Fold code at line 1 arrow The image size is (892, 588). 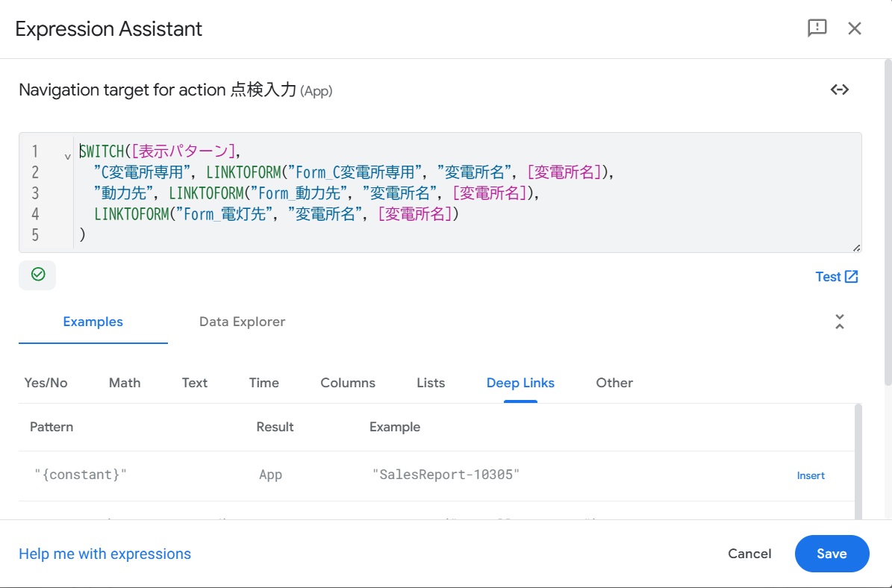[x=68, y=155]
